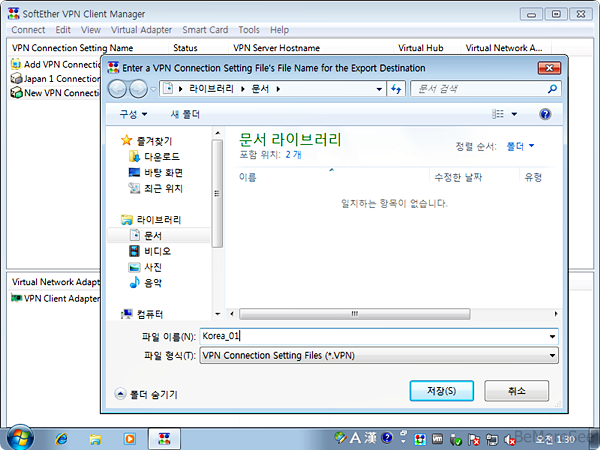Open Tools menu
Image resolution: width=600 pixels, height=450 pixels.
click(x=249, y=30)
